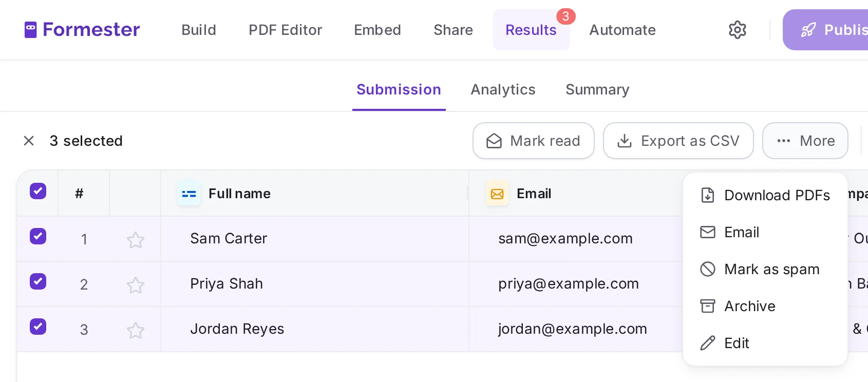Click Export as CSV button
The height and width of the screenshot is (382, 868).
point(678,141)
